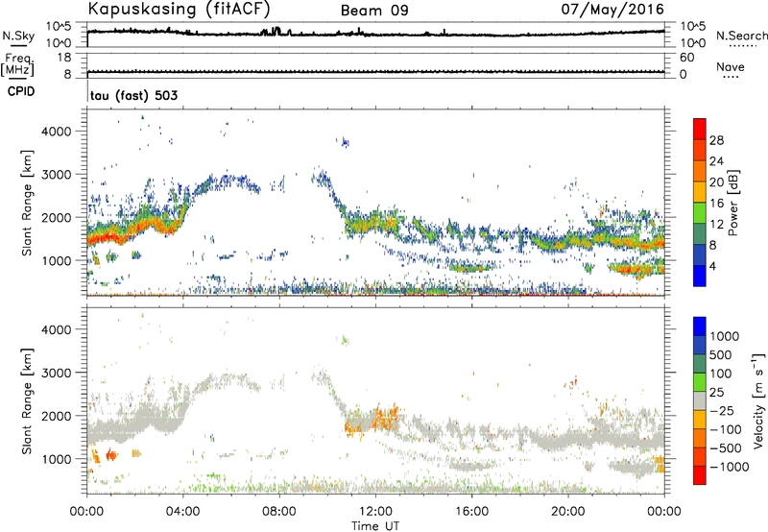Click the "Power [dB]" colorbar label

point(733,203)
